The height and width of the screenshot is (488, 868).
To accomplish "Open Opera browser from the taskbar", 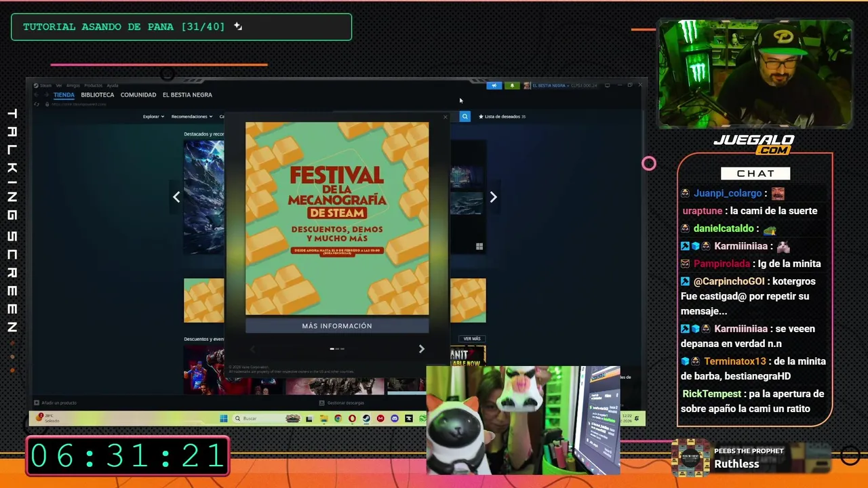I will [x=352, y=418].
